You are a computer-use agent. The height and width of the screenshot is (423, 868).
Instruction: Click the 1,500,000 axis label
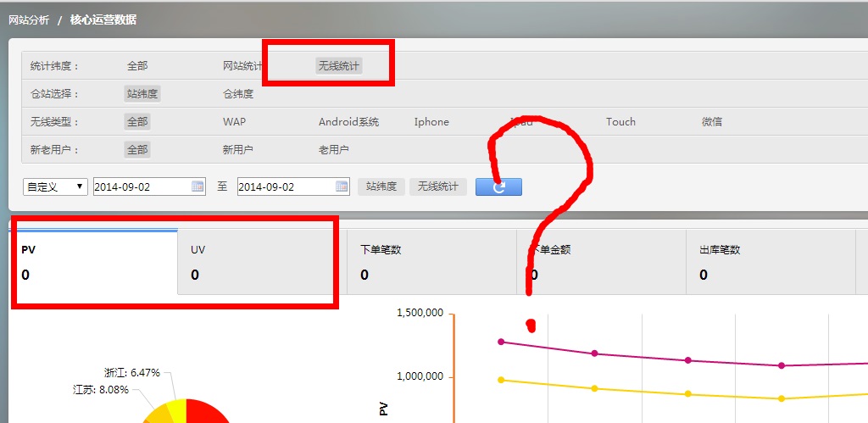click(420, 313)
